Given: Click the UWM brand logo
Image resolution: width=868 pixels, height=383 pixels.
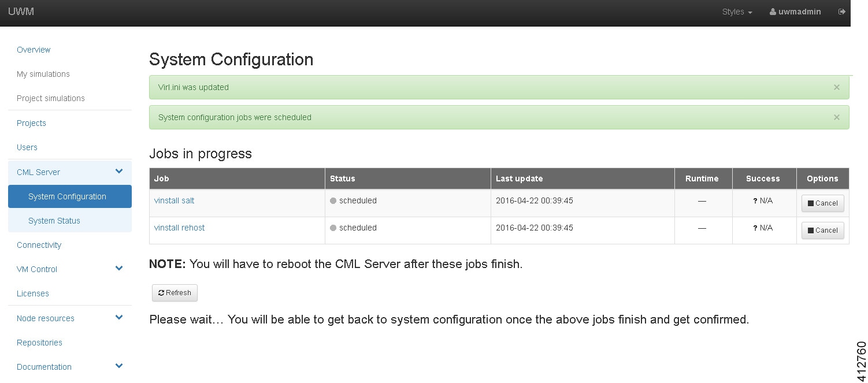Looking at the screenshot, I should point(21,12).
